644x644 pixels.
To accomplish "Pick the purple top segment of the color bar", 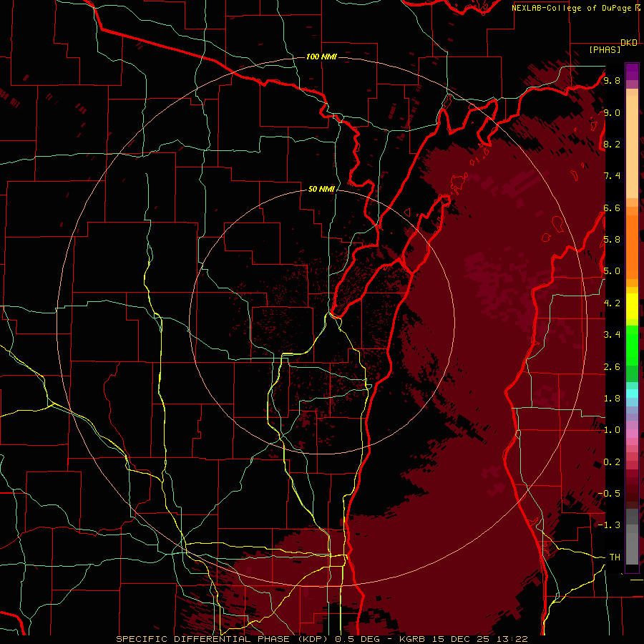I will tap(632, 72).
